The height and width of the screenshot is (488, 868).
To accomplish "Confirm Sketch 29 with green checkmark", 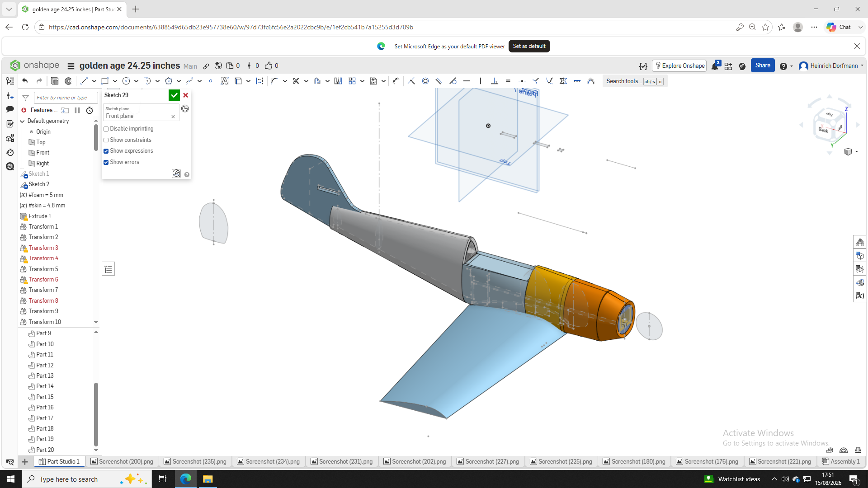I will pos(174,95).
